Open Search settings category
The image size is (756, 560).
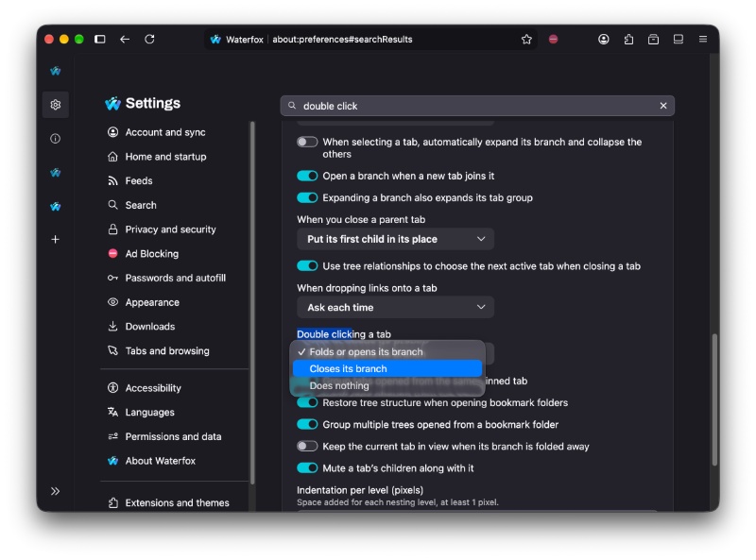click(132, 205)
